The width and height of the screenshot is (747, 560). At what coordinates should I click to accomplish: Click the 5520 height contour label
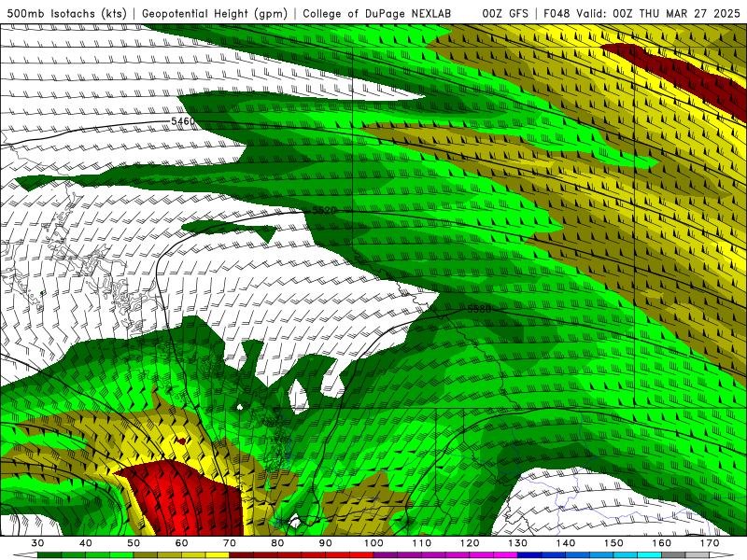point(324,210)
